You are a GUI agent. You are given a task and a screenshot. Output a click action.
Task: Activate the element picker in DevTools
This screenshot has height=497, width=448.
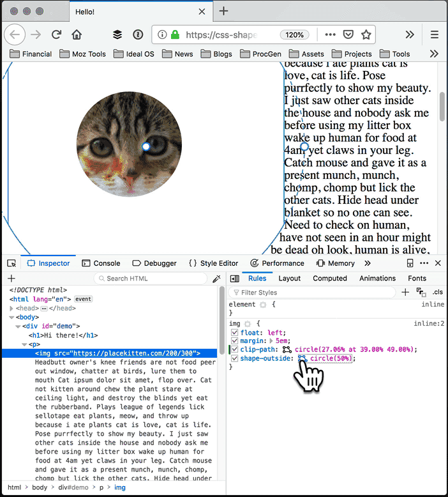tap(11, 263)
